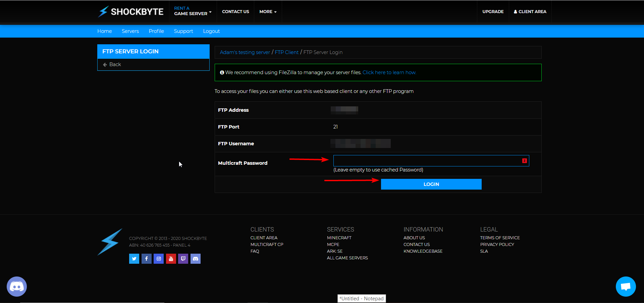The image size is (644, 303).
Task: Select the Discord icon in the footer
Action: 195,258
